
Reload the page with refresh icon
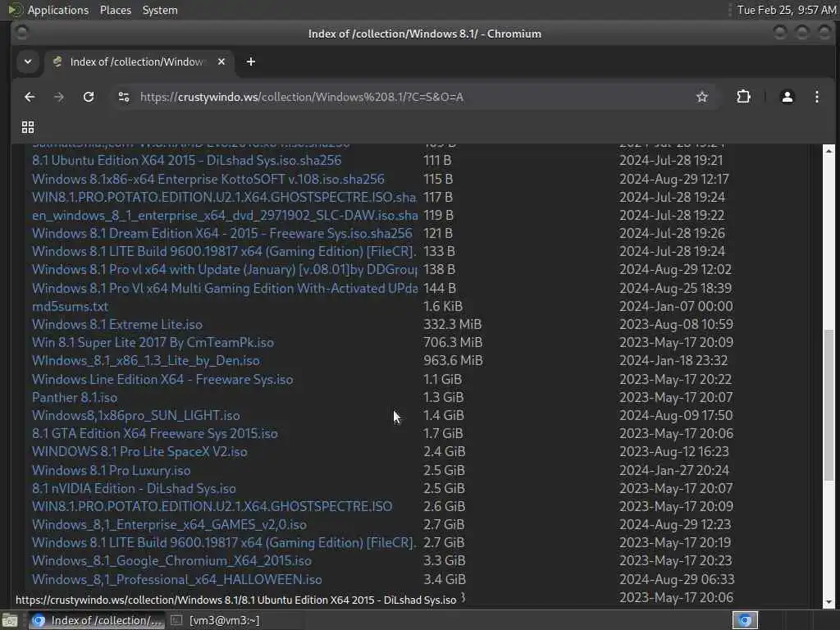tap(89, 97)
